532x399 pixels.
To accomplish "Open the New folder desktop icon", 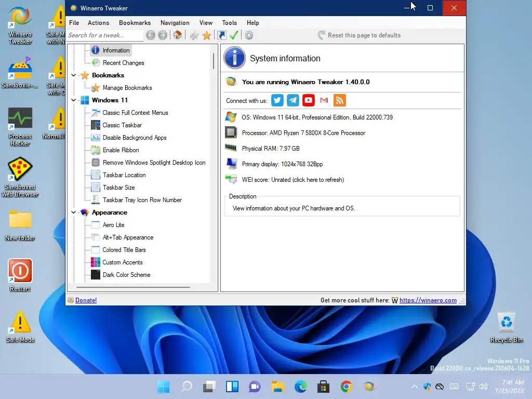I will [20, 225].
